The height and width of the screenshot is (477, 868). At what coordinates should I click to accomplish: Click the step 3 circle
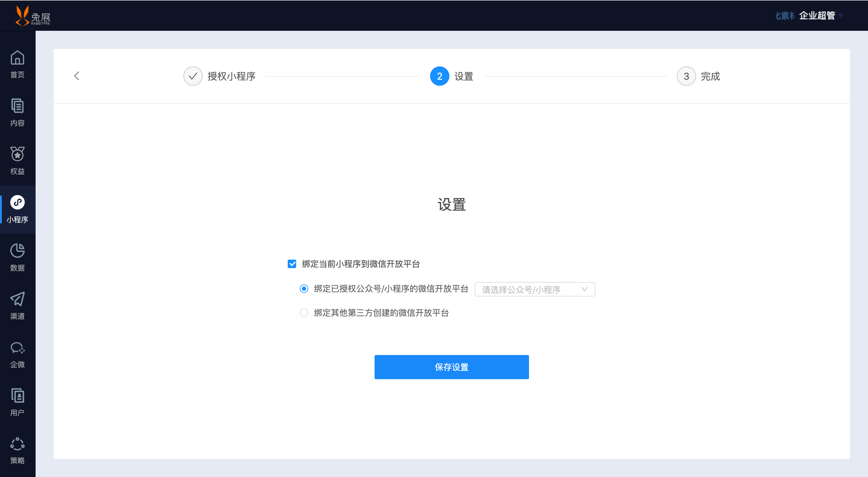tap(686, 76)
